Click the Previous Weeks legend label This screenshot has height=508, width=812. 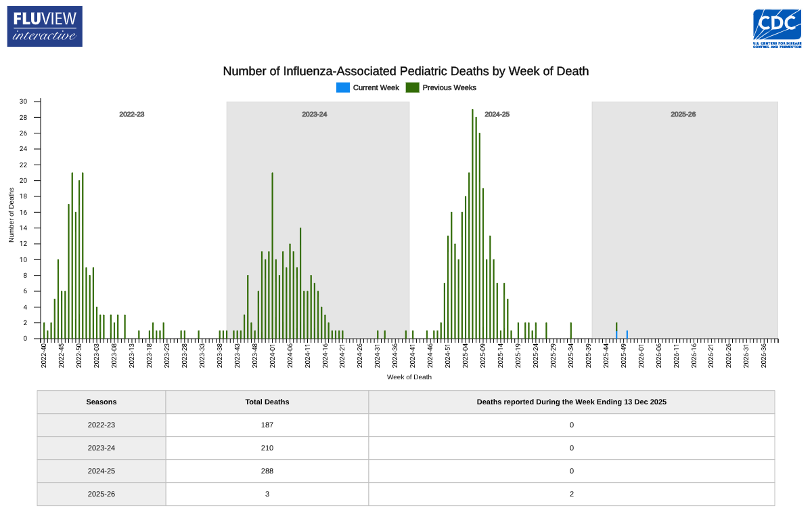point(449,87)
